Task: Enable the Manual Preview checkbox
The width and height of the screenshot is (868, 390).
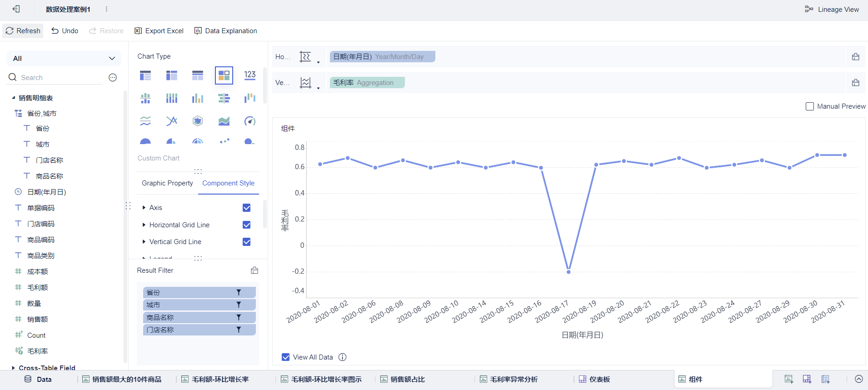Action: (810, 106)
